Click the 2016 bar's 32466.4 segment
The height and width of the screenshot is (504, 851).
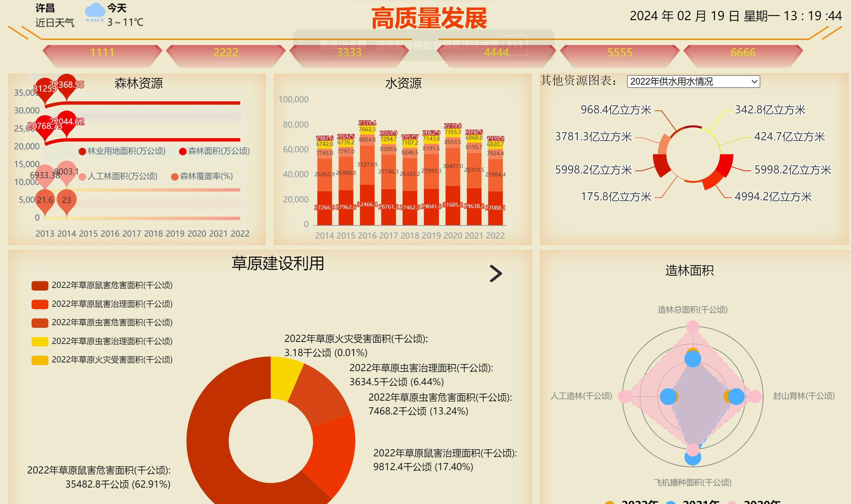pos(367,205)
